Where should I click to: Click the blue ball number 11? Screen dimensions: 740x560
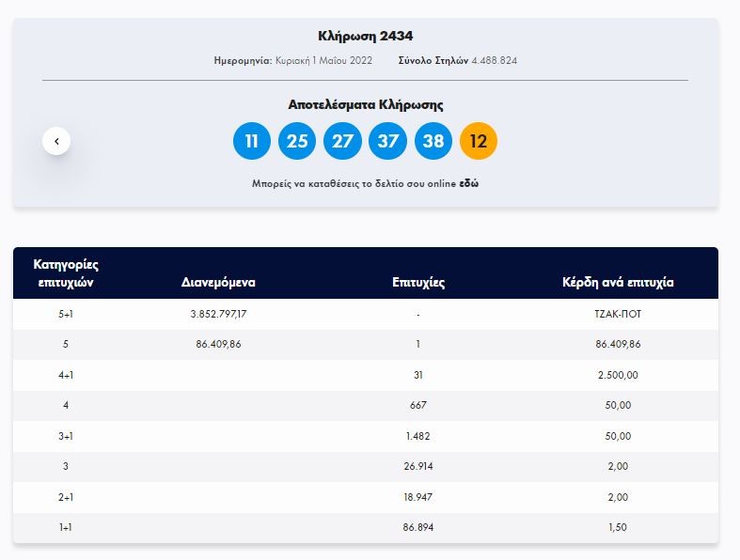click(252, 141)
